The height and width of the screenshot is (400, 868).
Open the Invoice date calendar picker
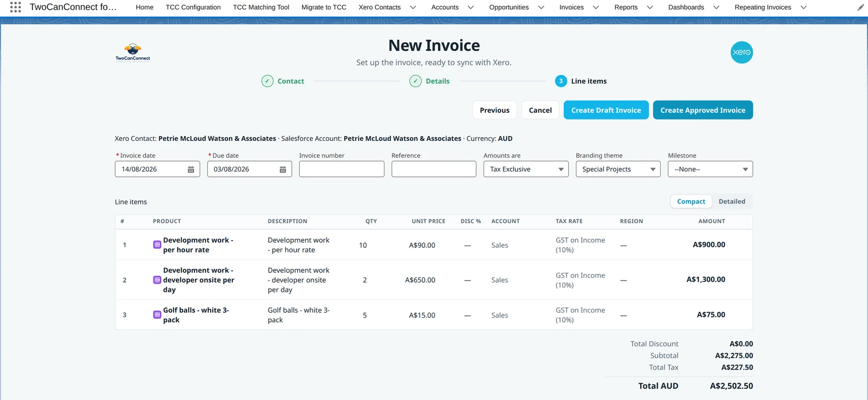point(191,170)
